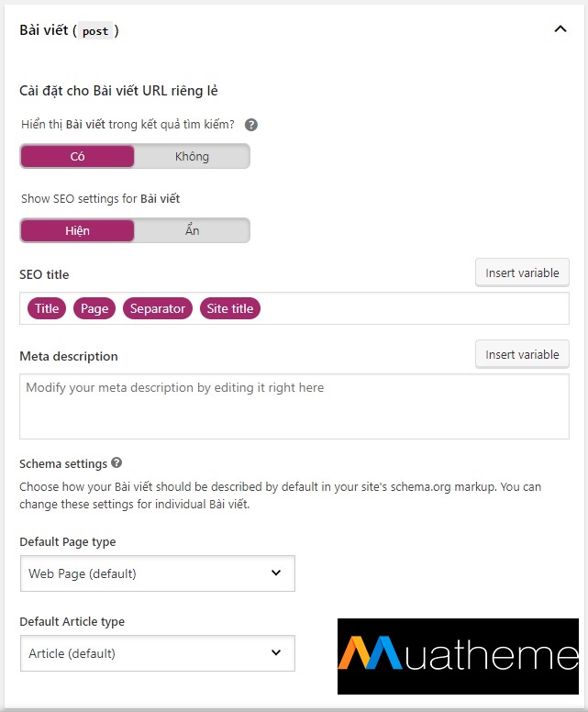Click into the Meta description text box
This screenshot has width=588, height=712.
294,406
